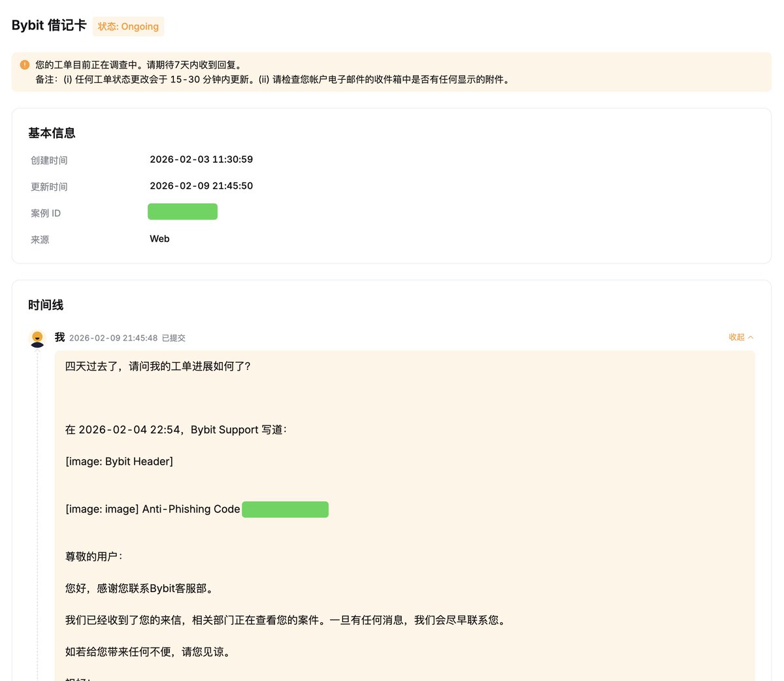Image resolution: width=784 pixels, height=681 pixels.
Task: Click the quoted line mentioning Bybit Support 写道
Action: coord(176,429)
